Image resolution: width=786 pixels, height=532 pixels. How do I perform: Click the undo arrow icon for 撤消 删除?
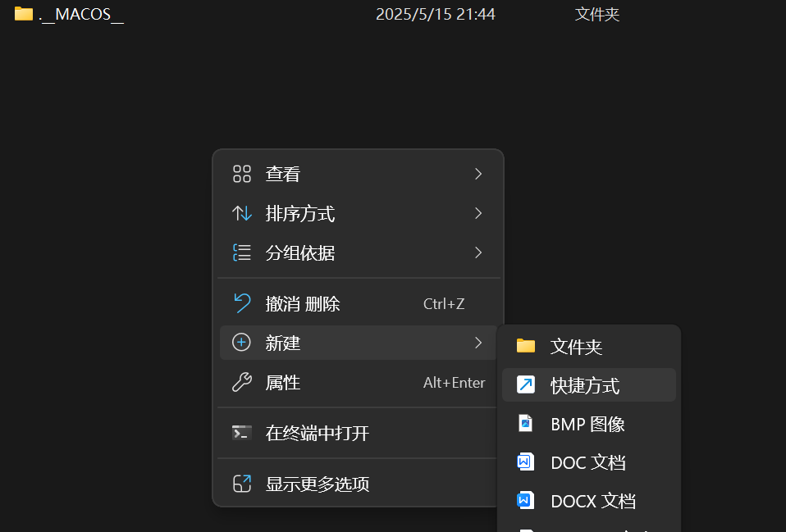241,304
